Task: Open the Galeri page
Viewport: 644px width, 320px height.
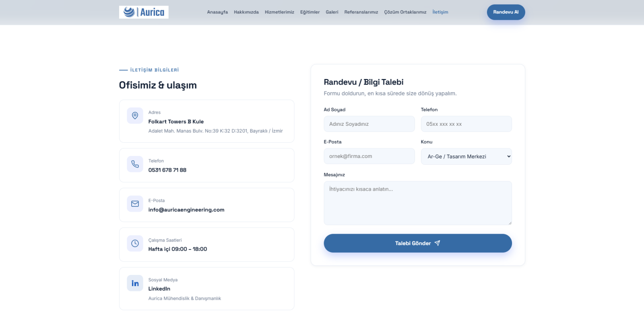Action: [x=332, y=12]
